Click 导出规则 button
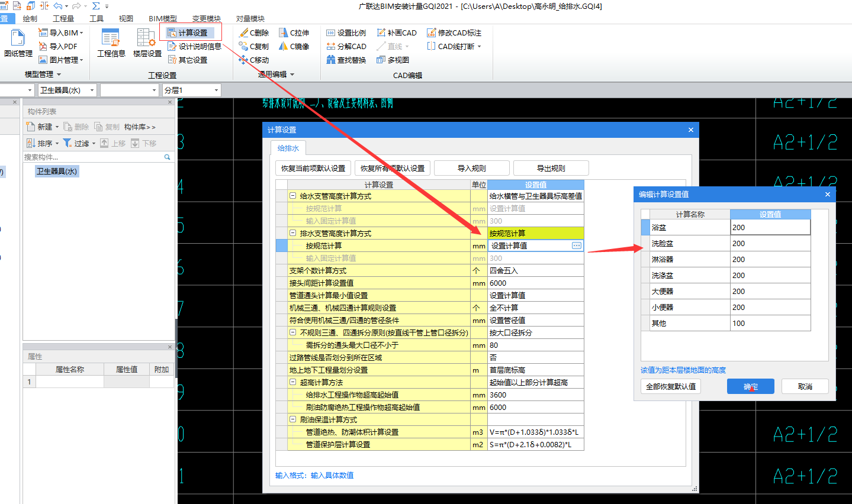The width and height of the screenshot is (852, 504). coord(551,168)
